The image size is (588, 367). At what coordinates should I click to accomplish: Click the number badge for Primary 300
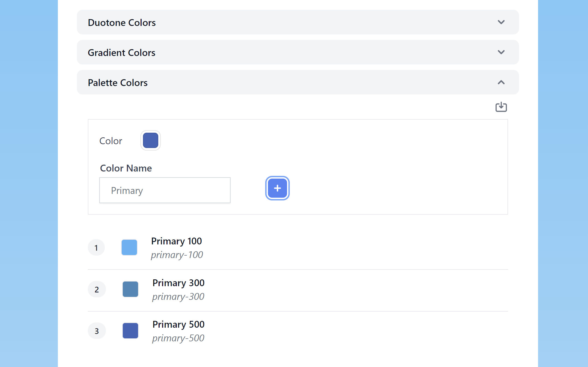[97, 289]
